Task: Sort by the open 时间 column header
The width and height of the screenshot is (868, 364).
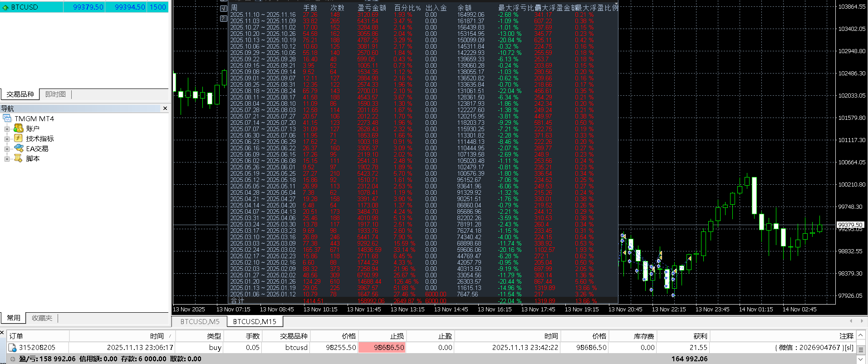Action: [x=123, y=336]
